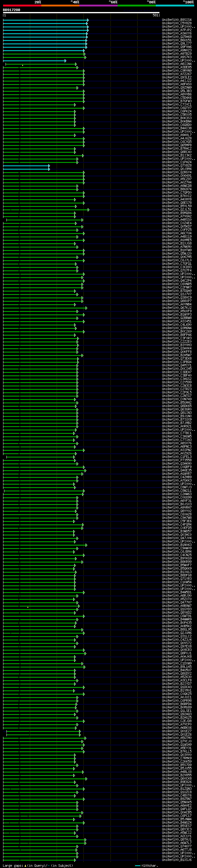
Task: Select the UniRef100_C8W211 label
Action: pos(177,491)
